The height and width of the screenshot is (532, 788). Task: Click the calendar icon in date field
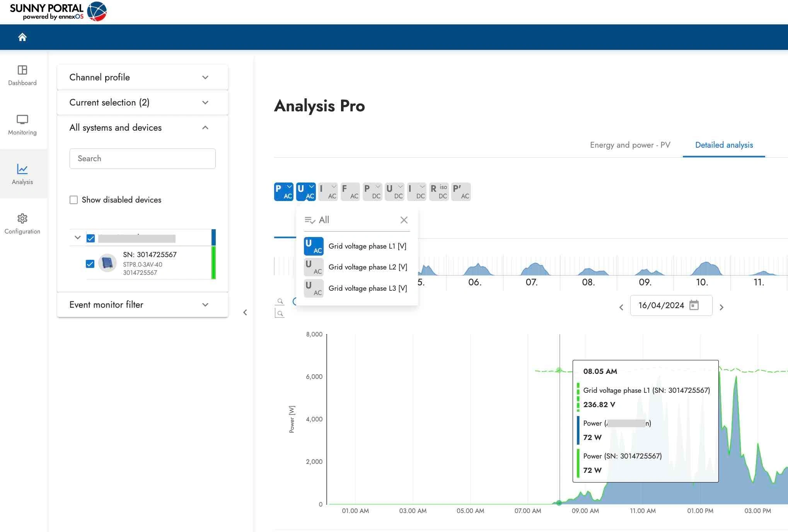[694, 305]
